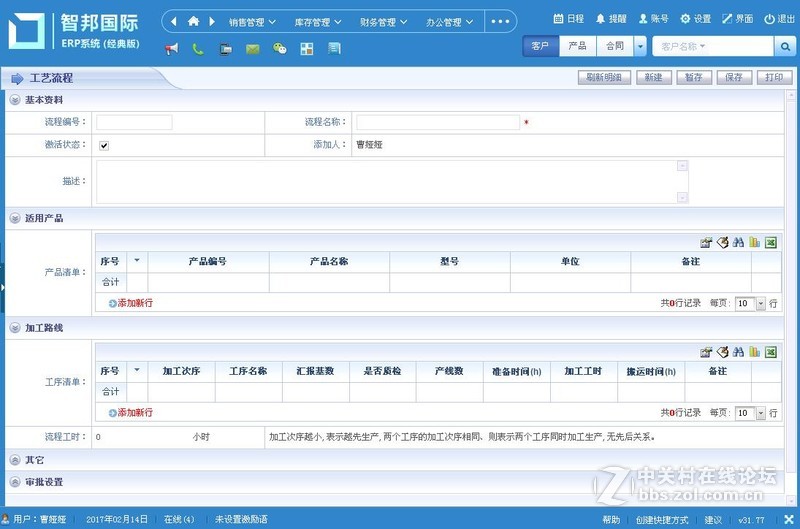Open 帮助 in status bar
This screenshot has width=800, height=529.
point(611,520)
